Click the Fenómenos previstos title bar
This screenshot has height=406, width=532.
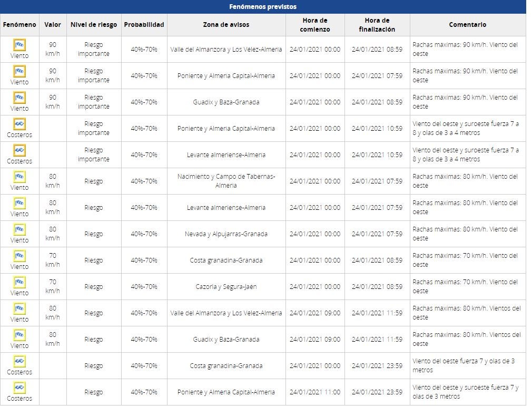click(x=263, y=7)
